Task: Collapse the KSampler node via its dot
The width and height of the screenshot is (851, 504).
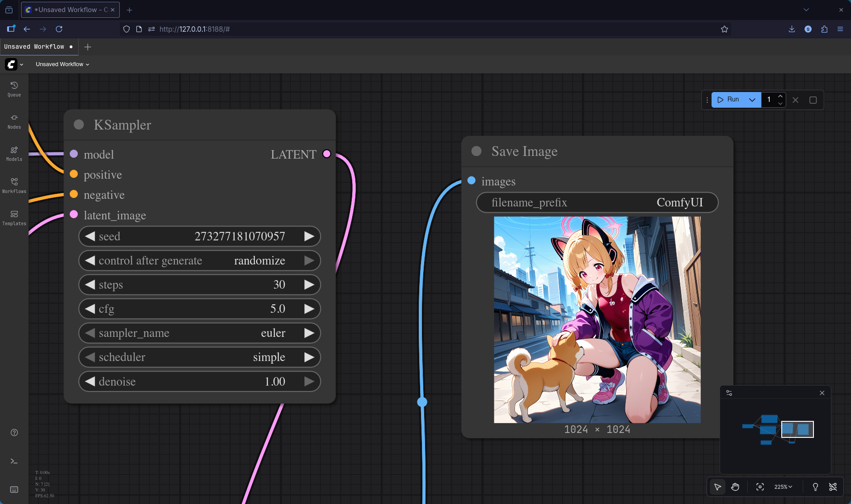Action: click(79, 125)
